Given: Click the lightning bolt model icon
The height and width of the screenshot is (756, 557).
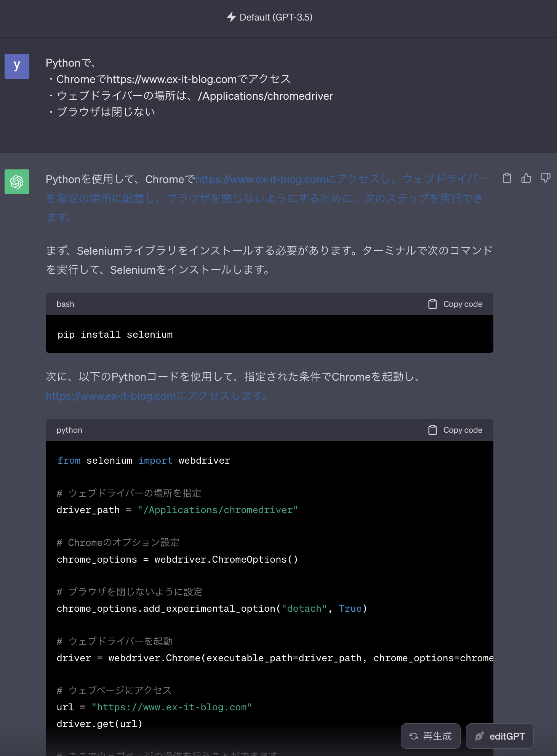Looking at the screenshot, I should coord(231,17).
